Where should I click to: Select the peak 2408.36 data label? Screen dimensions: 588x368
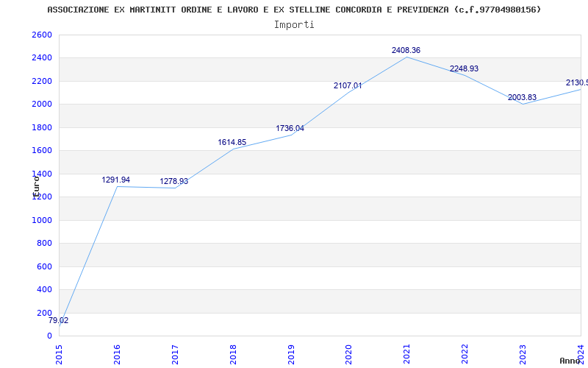(406, 50)
